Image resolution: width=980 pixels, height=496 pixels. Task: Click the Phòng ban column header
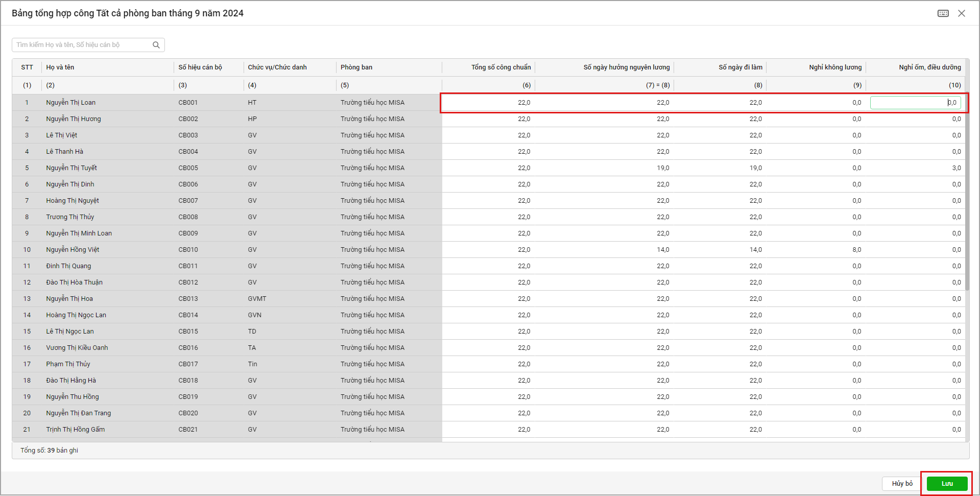click(x=356, y=67)
